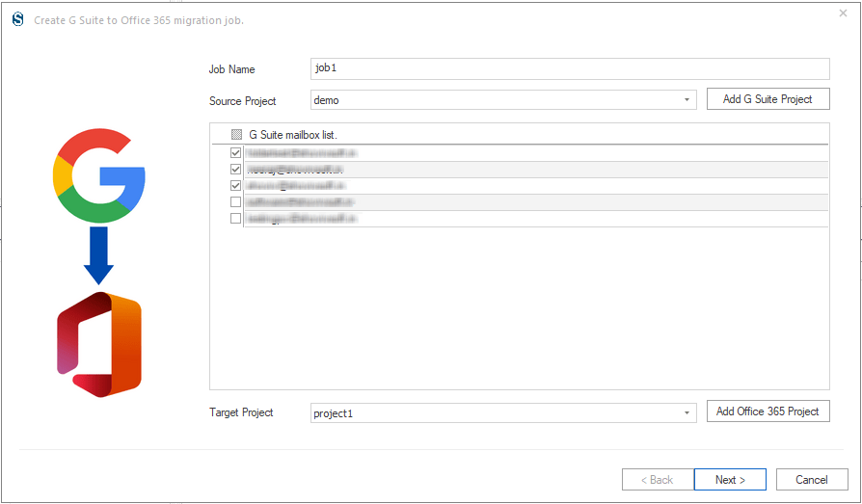Click the G Suite mailbox list header

(x=293, y=135)
